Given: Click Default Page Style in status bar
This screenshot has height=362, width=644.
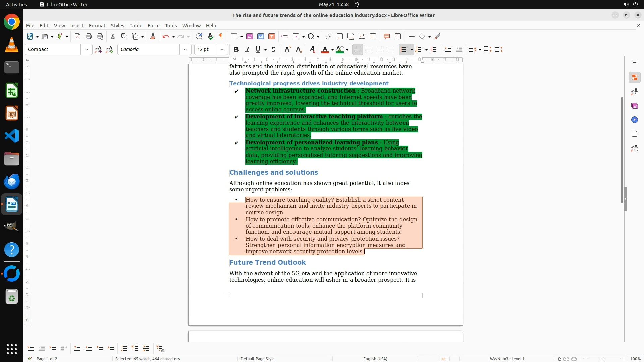Looking at the screenshot, I should point(257,359).
